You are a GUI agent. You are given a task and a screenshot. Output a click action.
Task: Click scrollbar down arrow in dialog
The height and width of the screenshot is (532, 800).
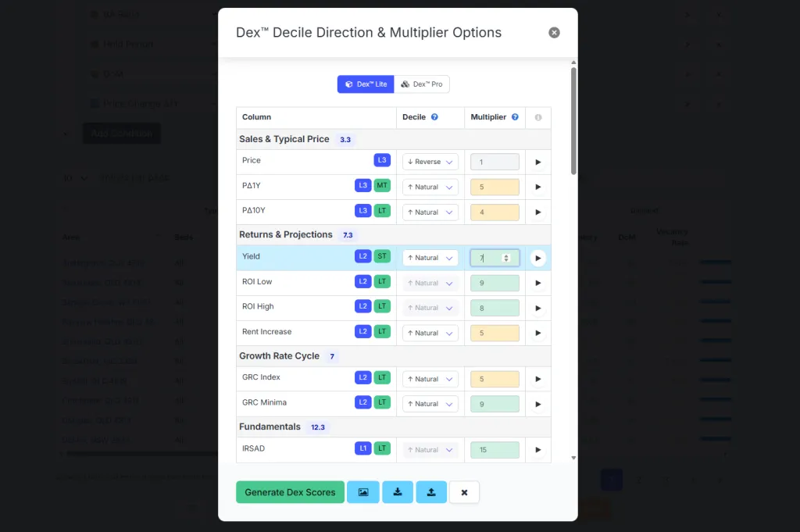coord(573,458)
